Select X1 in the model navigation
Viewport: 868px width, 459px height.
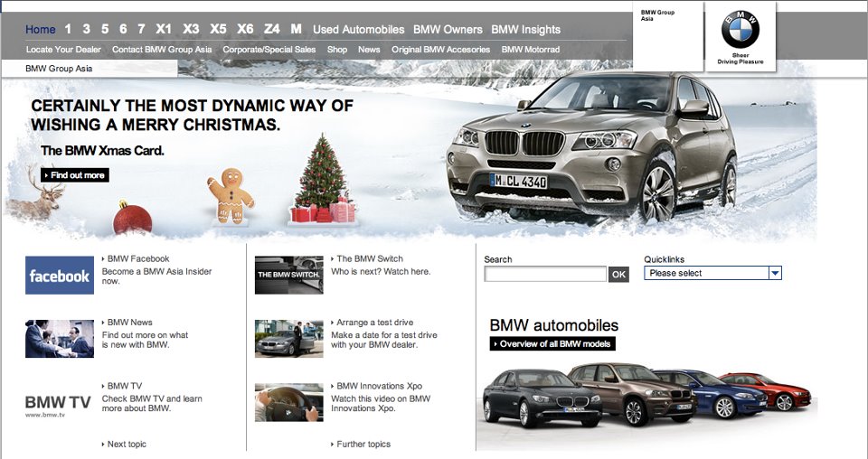164,29
